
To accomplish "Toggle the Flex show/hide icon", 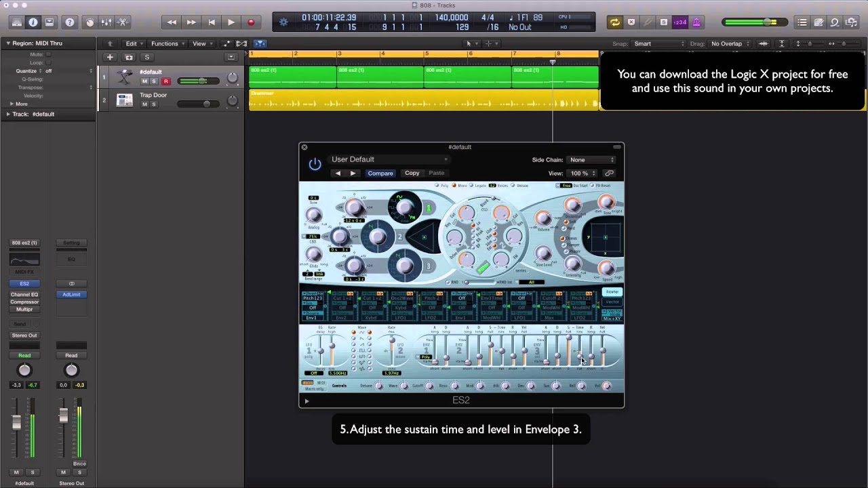I will (x=242, y=43).
